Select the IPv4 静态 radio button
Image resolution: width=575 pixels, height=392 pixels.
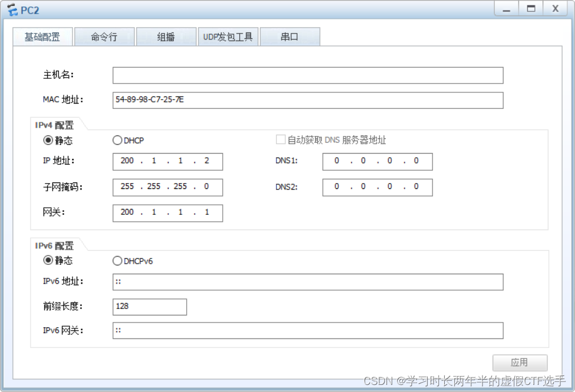tap(48, 140)
